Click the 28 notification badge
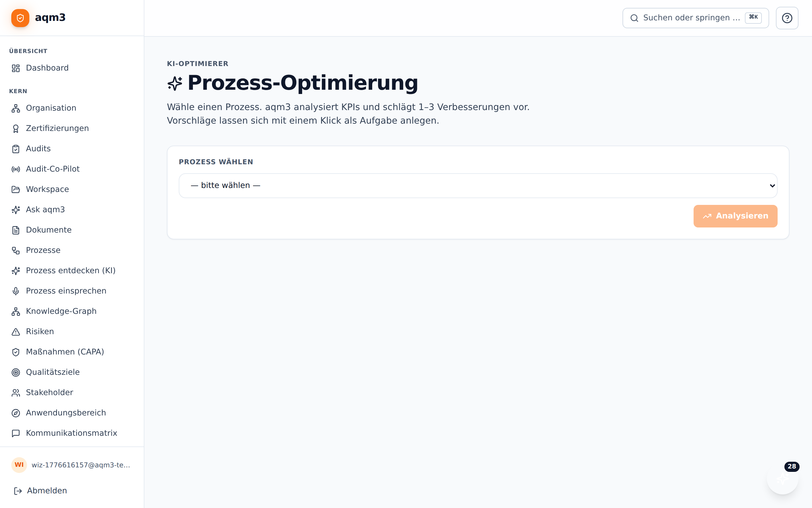The height and width of the screenshot is (508, 812). coord(791,466)
